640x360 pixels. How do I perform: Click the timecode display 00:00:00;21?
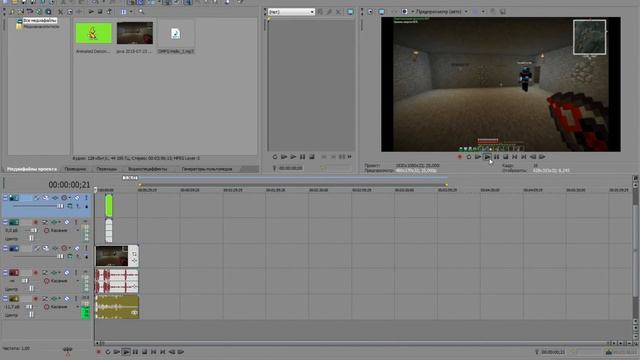69,185
